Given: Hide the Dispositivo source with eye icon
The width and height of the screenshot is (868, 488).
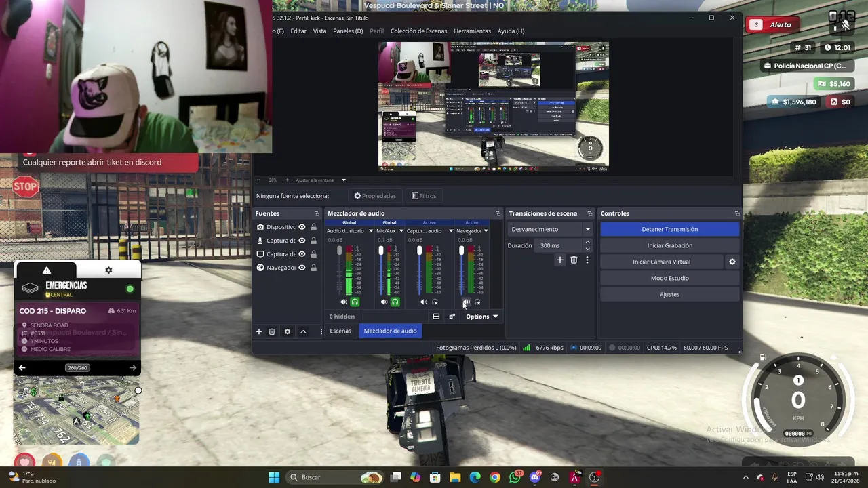Looking at the screenshot, I should [302, 227].
